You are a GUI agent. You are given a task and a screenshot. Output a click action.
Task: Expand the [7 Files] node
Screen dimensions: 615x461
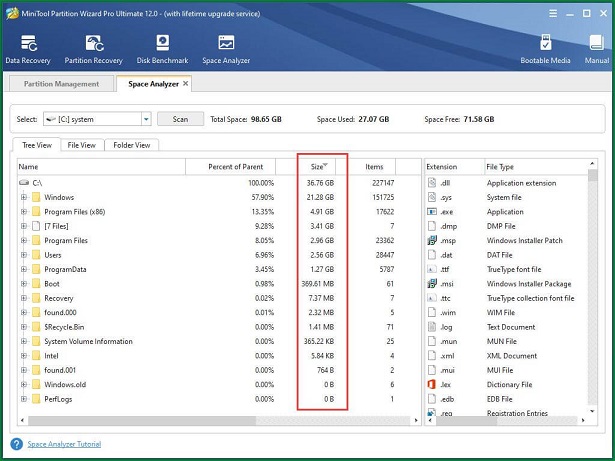[x=24, y=226]
